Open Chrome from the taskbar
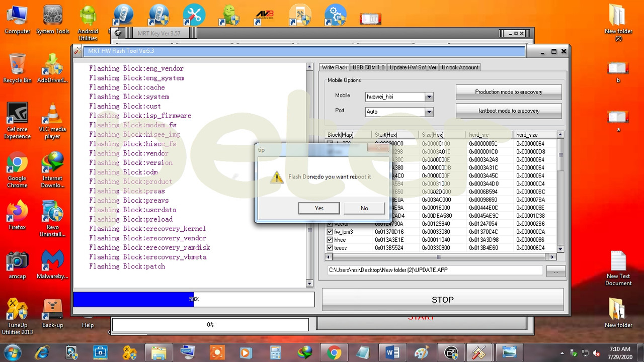Image resolution: width=644 pixels, height=362 pixels. [x=334, y=352]
